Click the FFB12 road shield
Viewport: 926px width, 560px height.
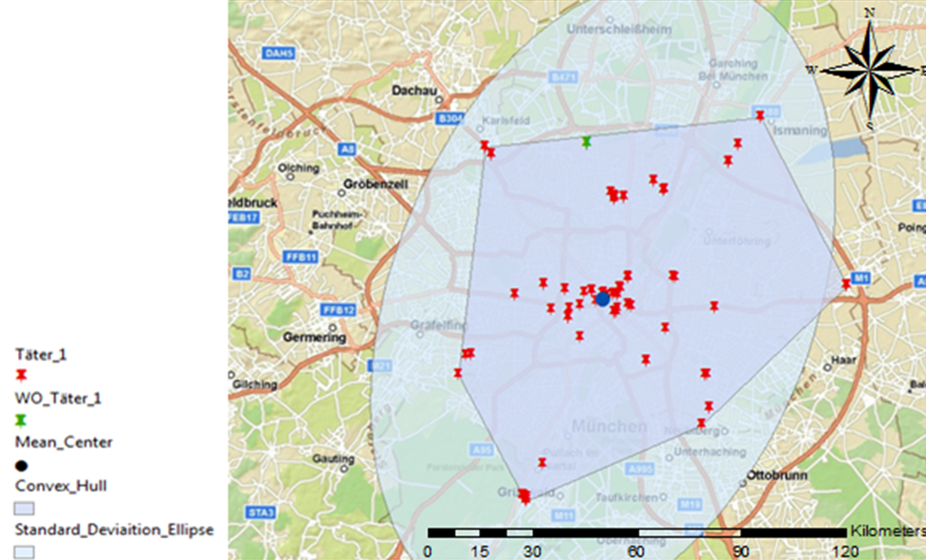click(x=339, y=309)
